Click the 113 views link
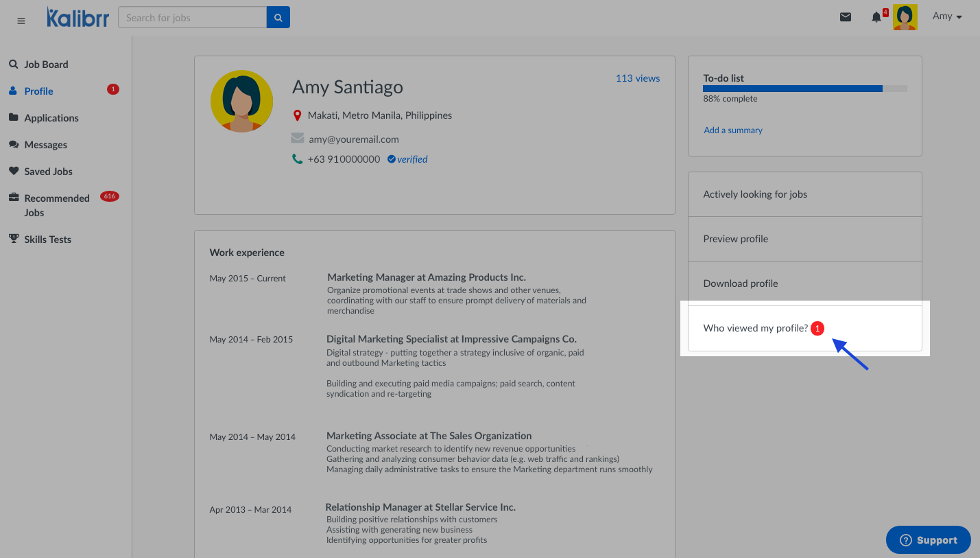The height and width of the screenshot is (558, 980). 637,78
